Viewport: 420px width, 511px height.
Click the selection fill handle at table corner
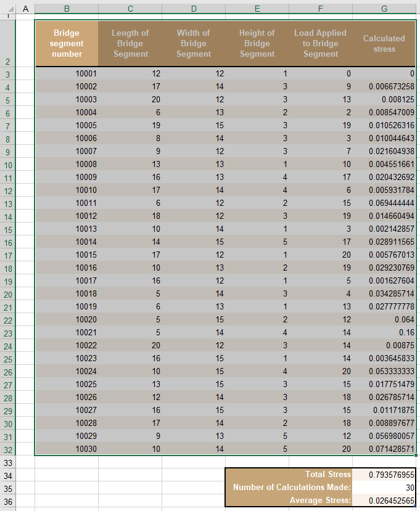pos(416,455)
